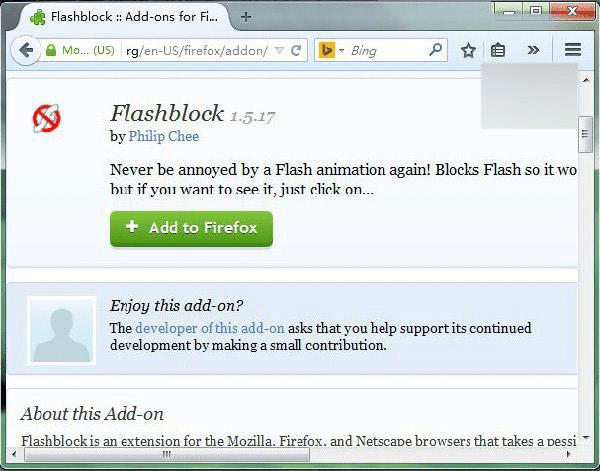Click the Flashblock add-on logo icon
This screenshot has width=600, height=471.
[x=46, y=118]
